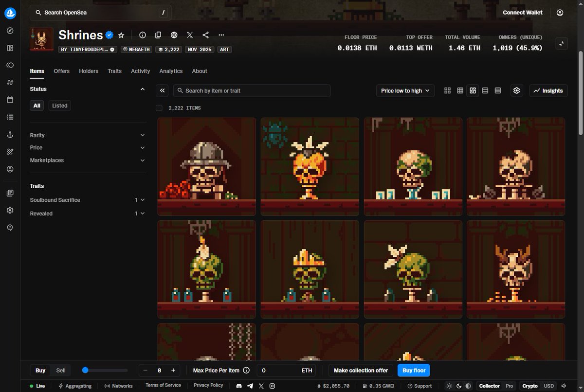The width and height of the screenshot is (584, 392).
Task: Open the Swap arrows icon in sidebar
Action: point(10,82)
